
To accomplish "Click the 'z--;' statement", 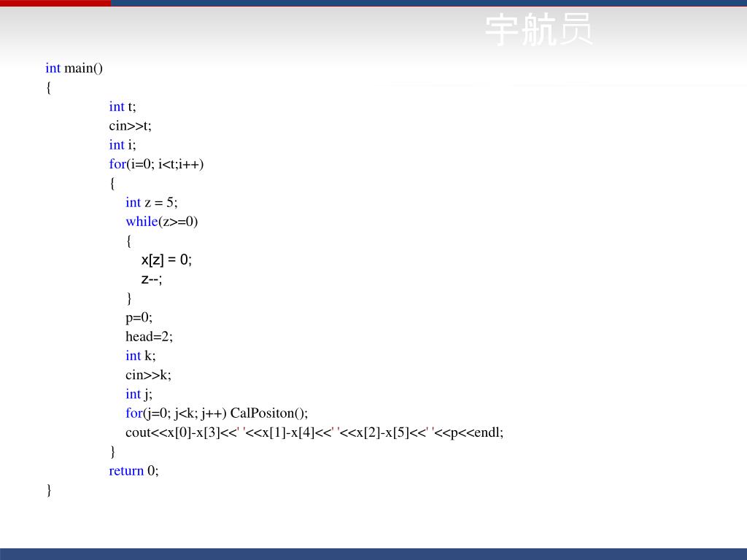I will [152, 279].
